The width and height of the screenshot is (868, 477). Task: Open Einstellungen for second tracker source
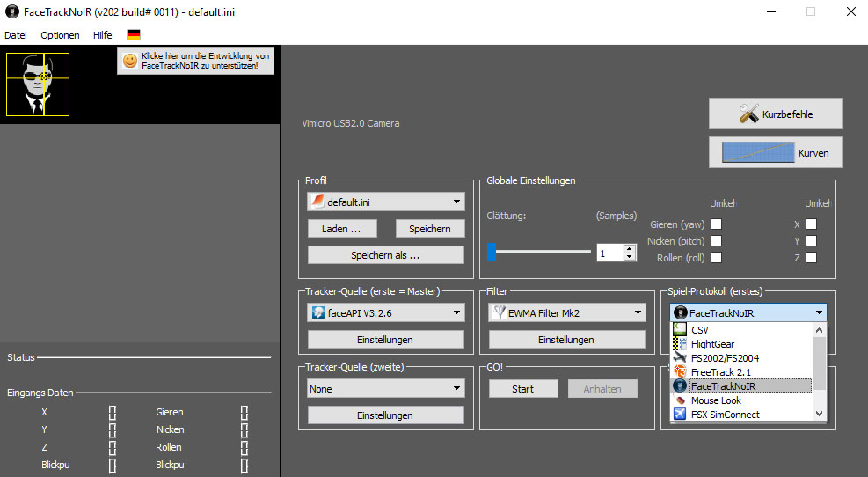coord(385,415)
